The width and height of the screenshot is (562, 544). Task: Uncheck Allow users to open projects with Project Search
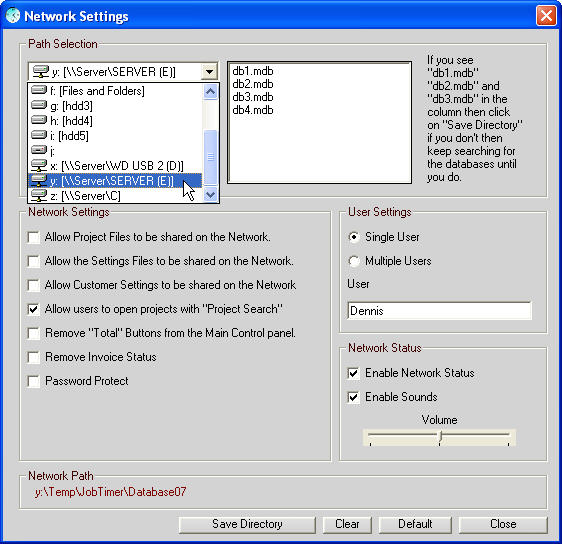[x=34, y=309]
